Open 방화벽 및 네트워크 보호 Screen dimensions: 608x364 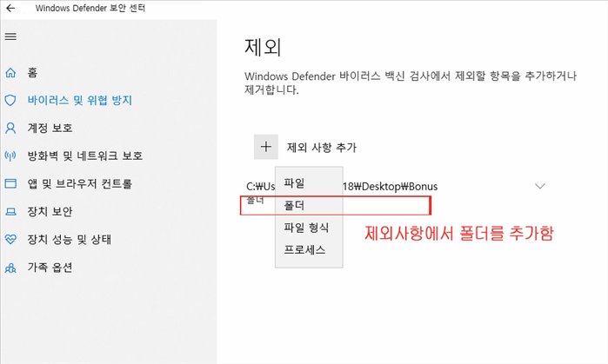click(x=85, y=156)
